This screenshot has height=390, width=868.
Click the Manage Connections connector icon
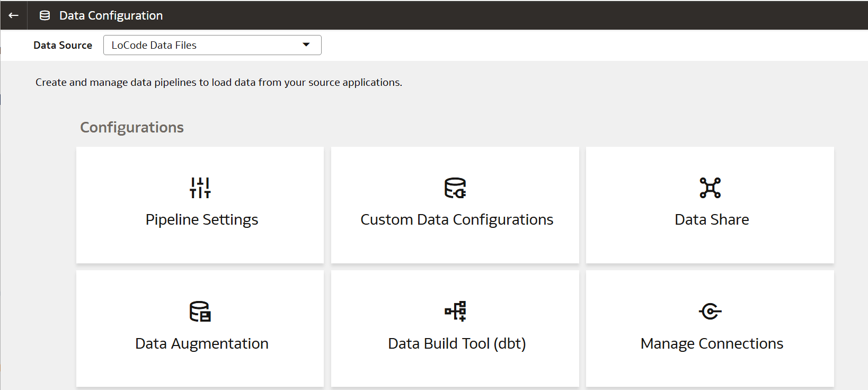click(710, 312)
